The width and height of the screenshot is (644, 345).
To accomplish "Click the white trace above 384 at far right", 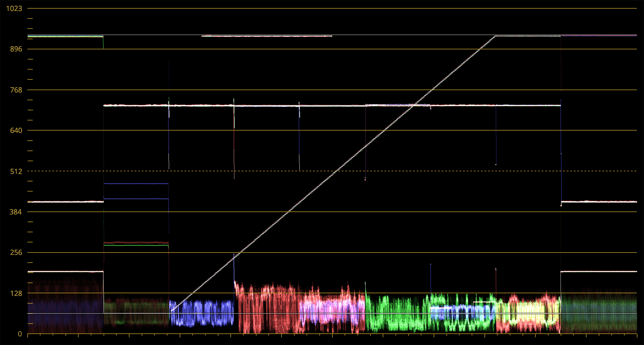I will (598, 202).
